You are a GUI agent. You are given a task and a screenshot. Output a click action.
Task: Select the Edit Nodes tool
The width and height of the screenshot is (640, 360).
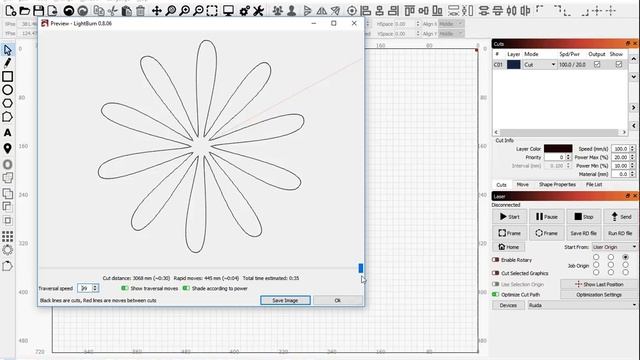(7, 117)
